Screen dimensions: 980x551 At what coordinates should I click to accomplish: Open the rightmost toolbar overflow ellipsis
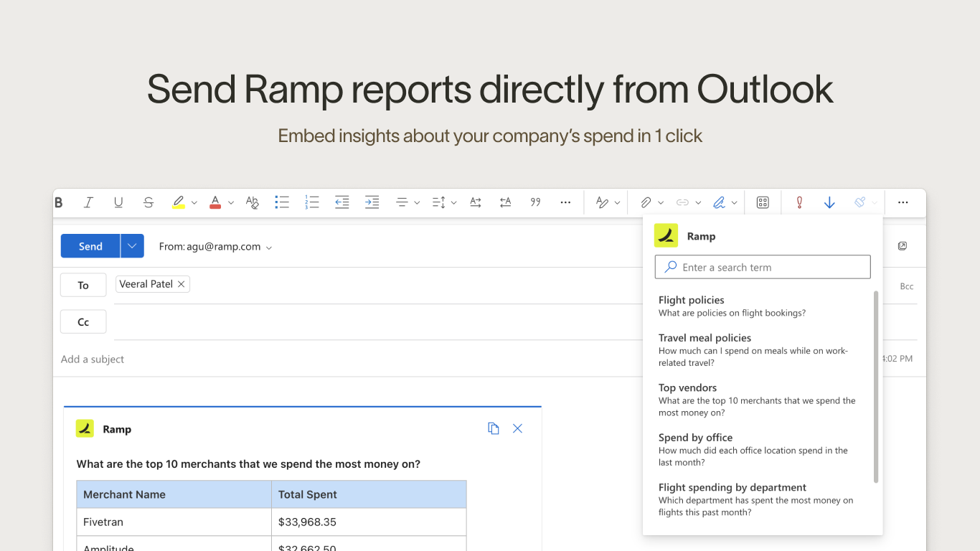[x=903, y=203]
